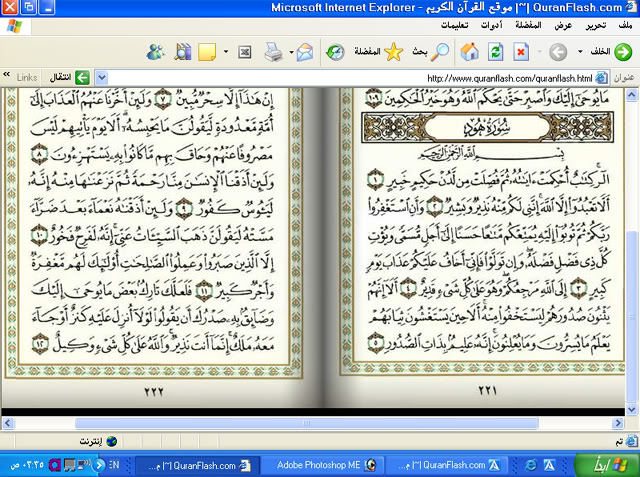The width and height of the screenshot is (640, 477).
Task: Click the tray network computer icon
Action: tap(69, 465)
